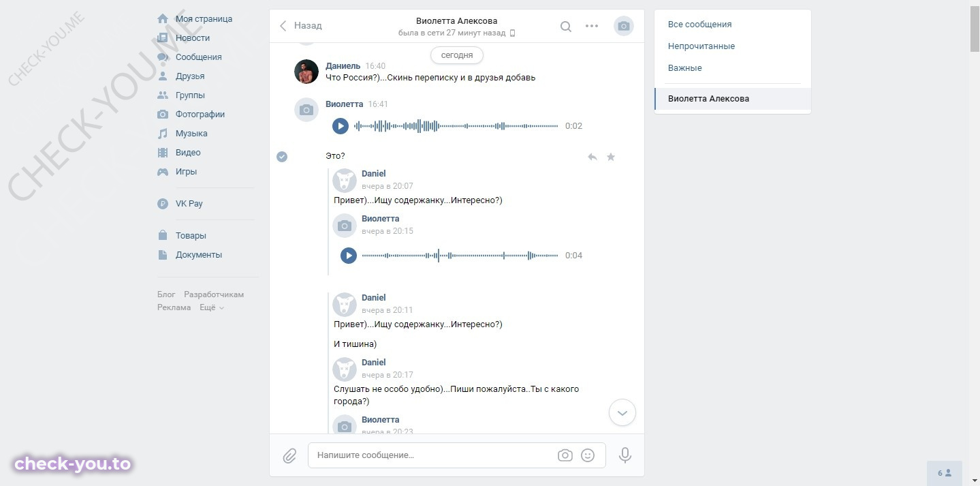
Task: Click the page vertical scrollbar thumb
Action: (x=975, y=31)
